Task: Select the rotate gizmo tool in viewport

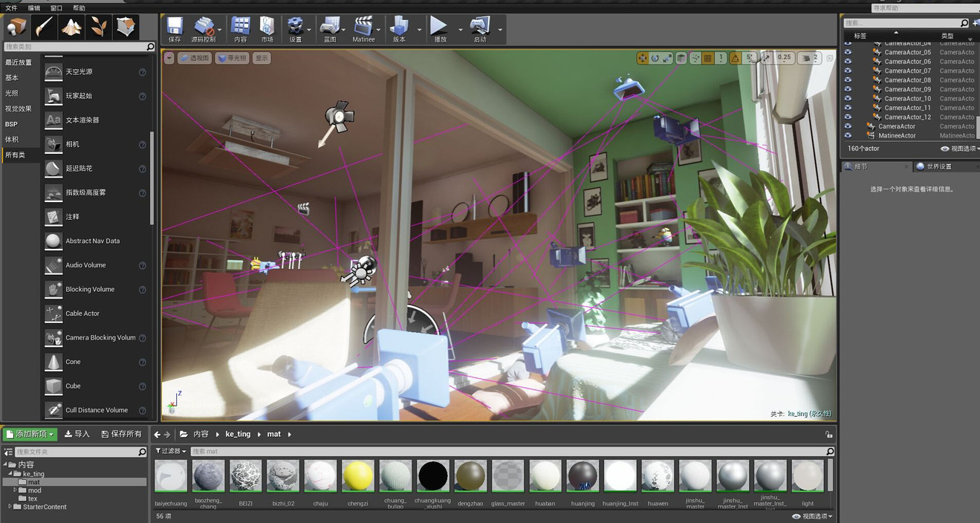Action: coord(655,58)
